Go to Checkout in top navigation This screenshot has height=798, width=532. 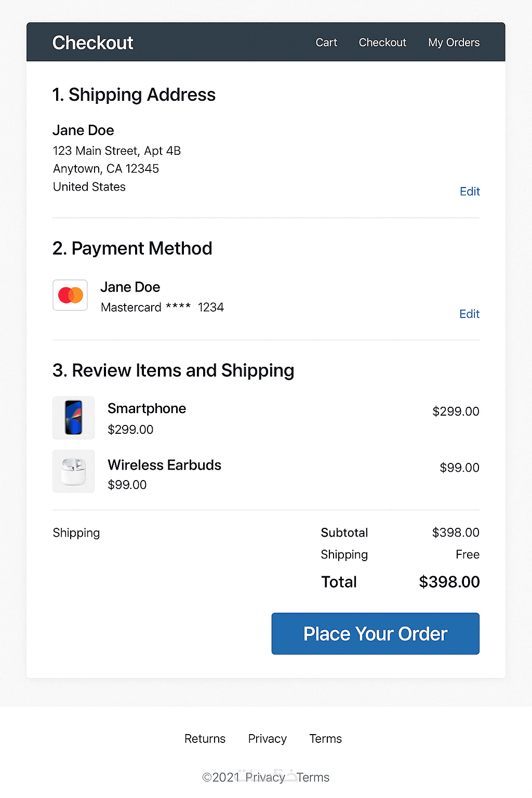pyautogui.click(x=382, y=43)
